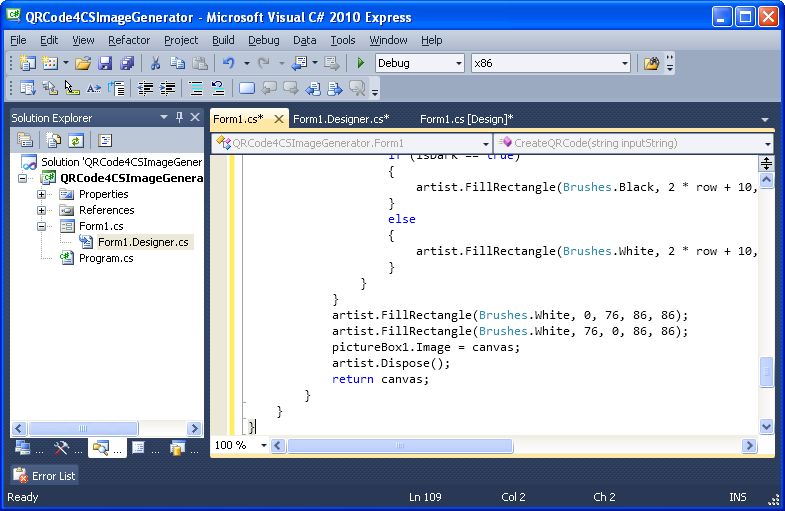Expand the Properties tree node
The width and height of the screenshot is (785, 511).
tap(42, 194)
